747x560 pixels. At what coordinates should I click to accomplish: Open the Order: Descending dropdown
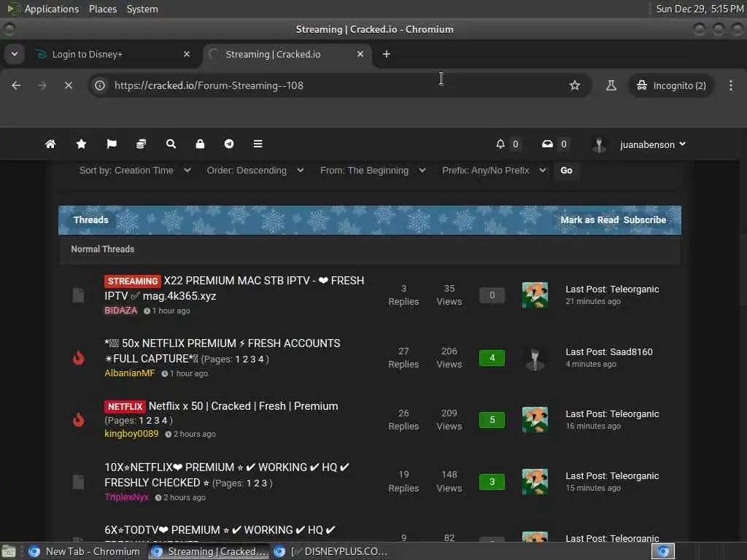coord(255,171)
